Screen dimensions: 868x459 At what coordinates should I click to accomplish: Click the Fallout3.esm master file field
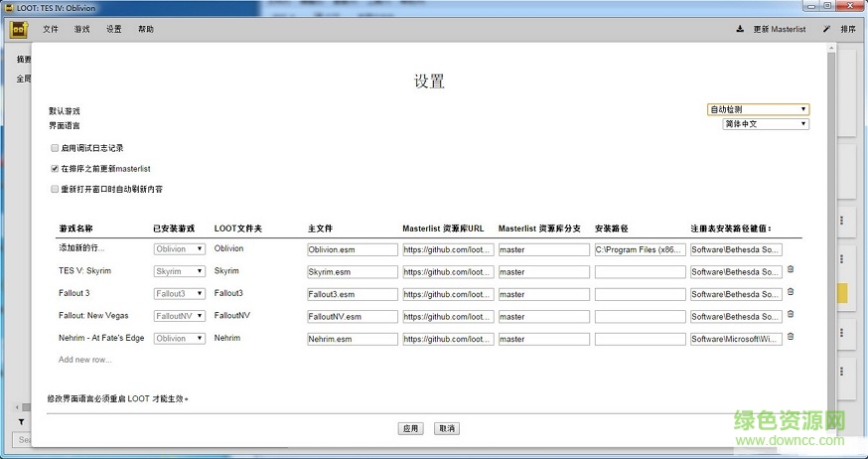pos(353,294)
